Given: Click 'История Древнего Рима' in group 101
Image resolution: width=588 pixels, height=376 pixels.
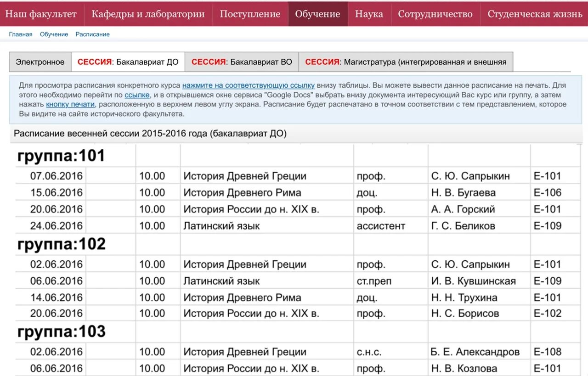Looking at the screenshot, I should pyautogui.click(x=243, y=192).
